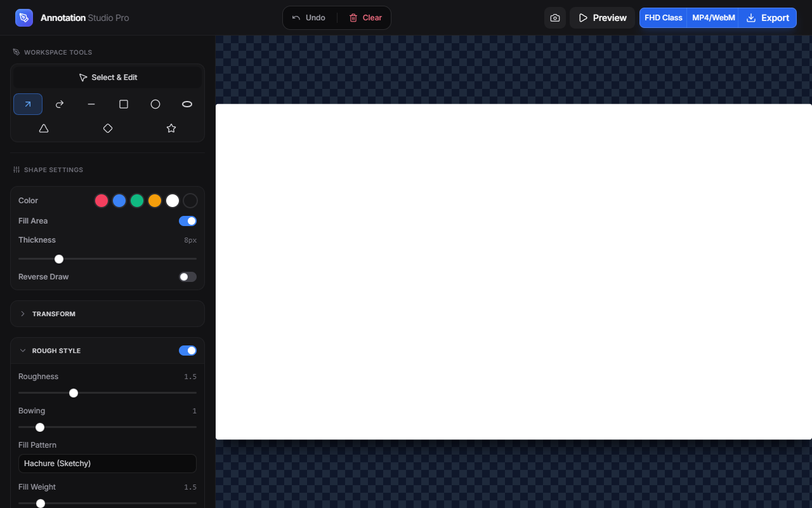This screenshot has height=508, width=812.
Task: Pick the diamond shape tool
Action: pos(108,128)
